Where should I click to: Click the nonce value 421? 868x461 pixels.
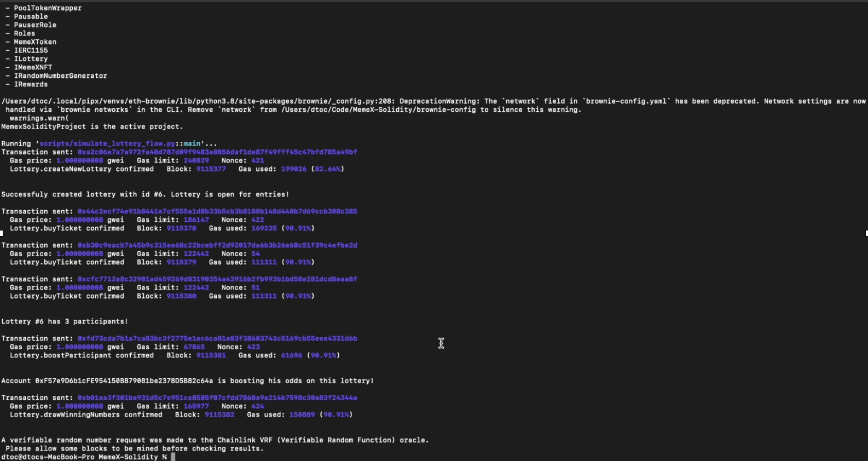258,160
